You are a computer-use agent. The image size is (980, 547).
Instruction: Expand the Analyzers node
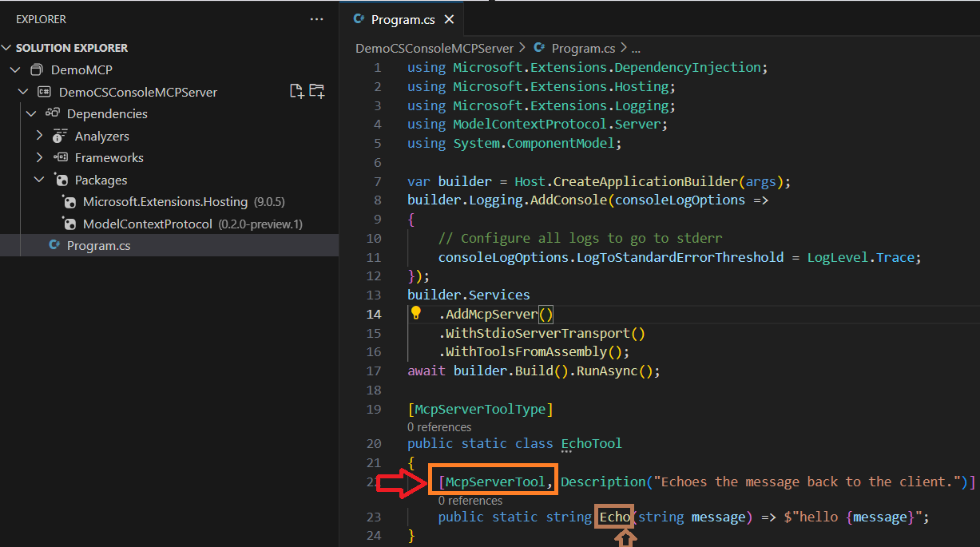39,136
